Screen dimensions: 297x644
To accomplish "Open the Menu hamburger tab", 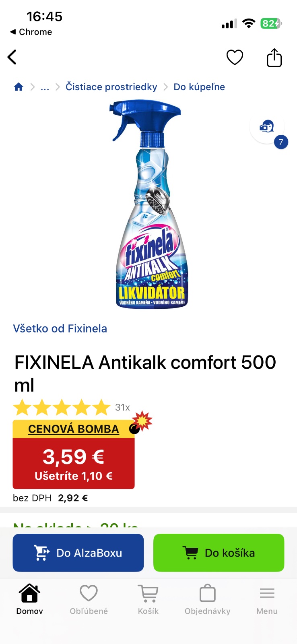I will (267, 599).
